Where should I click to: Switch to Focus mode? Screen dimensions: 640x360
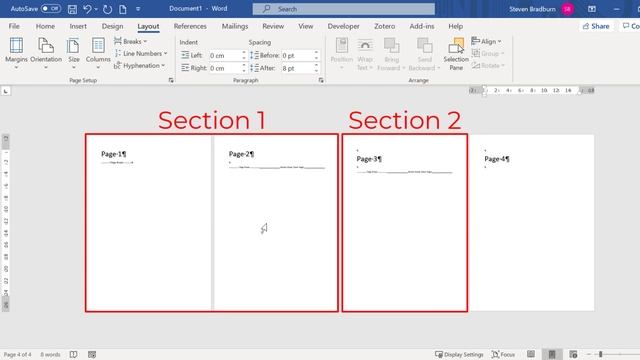502,355
